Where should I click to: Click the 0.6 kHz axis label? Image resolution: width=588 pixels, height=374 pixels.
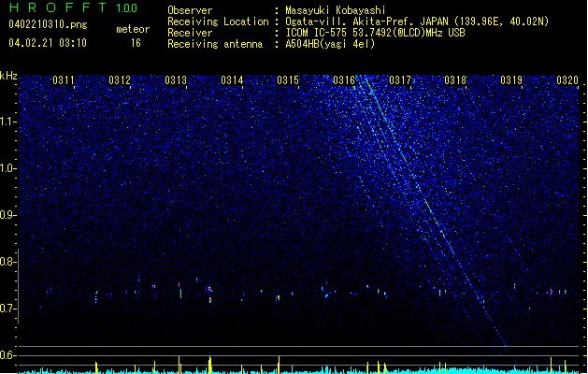pos(7,355)
